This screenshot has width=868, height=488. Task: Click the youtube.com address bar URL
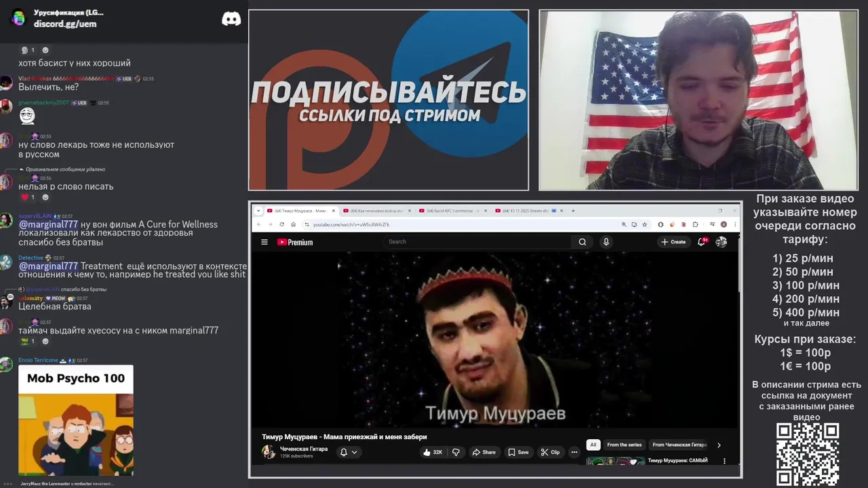(x=351, y=224)
